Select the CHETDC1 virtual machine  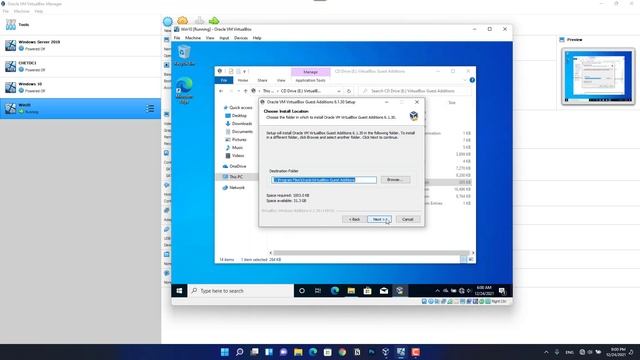(x=80, y=66)
